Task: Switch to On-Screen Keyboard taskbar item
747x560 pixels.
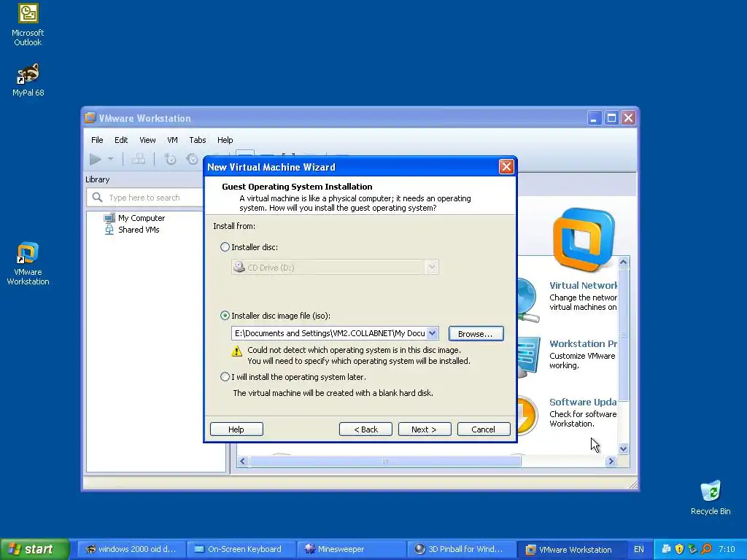Action: (241, 549)
